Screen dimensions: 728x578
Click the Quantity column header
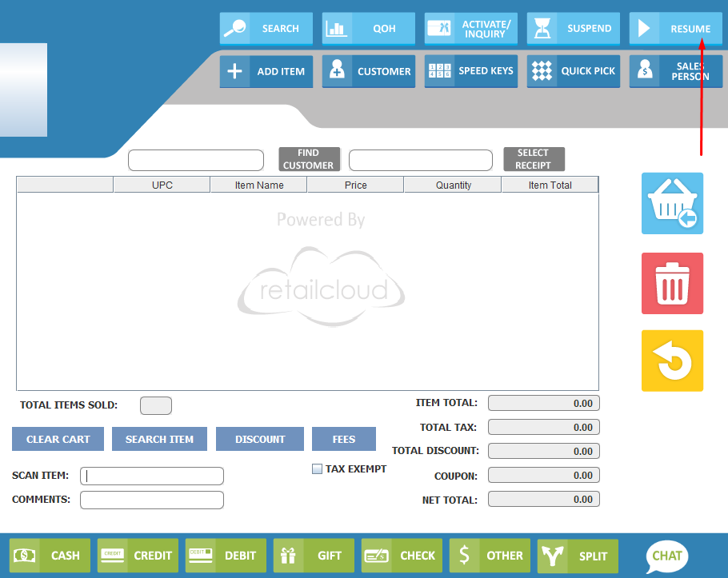point(453,185)
